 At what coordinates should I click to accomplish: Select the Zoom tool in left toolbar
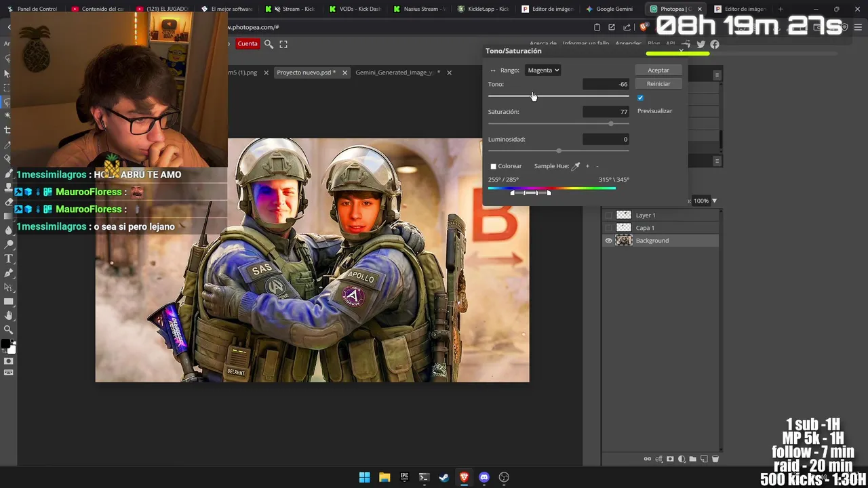pos(9,330)
